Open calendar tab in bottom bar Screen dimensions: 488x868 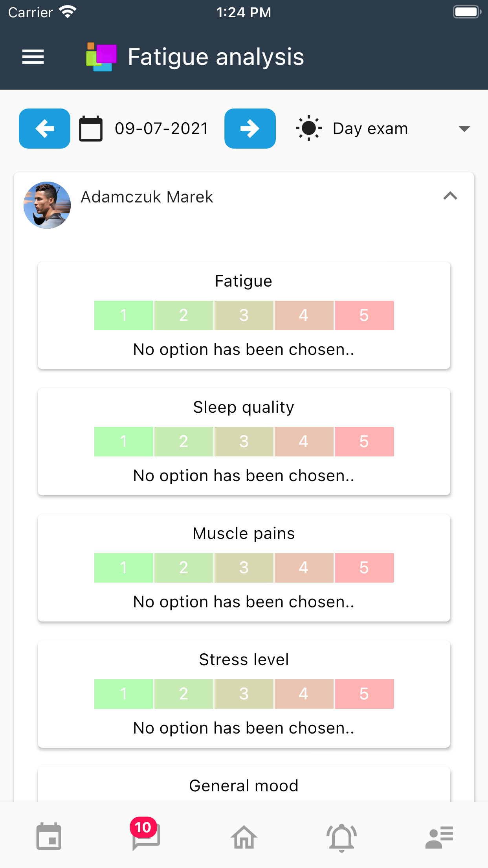point(49,836)
